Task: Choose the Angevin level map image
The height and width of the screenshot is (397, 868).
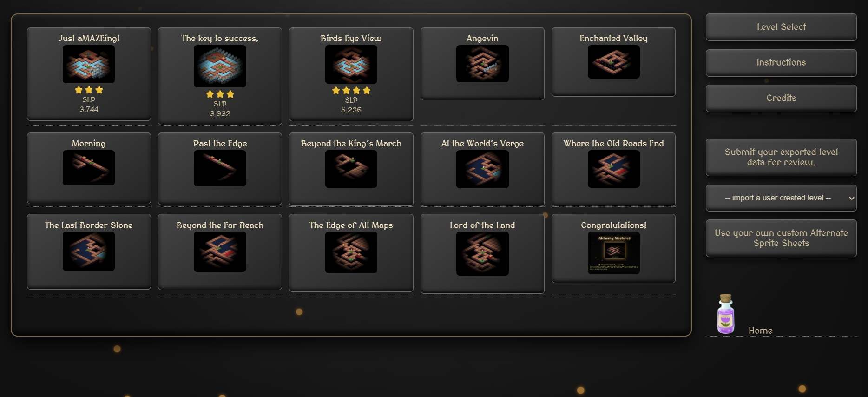Action: [x=482, y=64]
